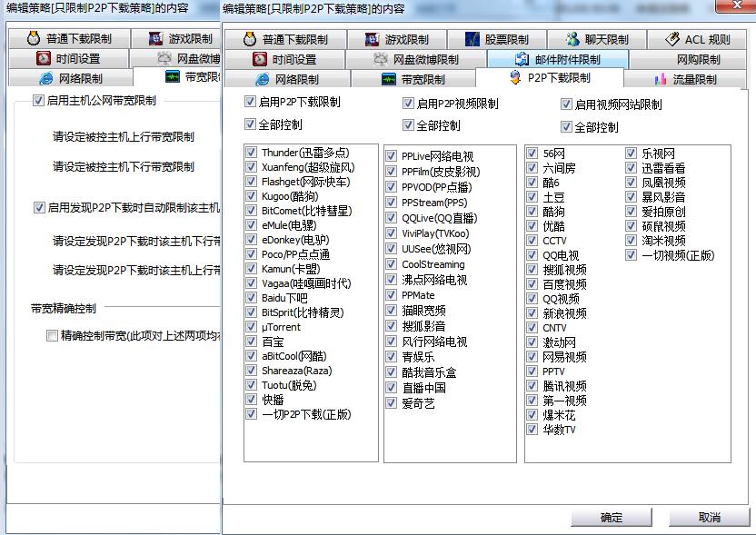Toggle 启用发现P2P下载时自动限制该主机 checkbox
Screen dimensions: 756x535
coord(39,208)
